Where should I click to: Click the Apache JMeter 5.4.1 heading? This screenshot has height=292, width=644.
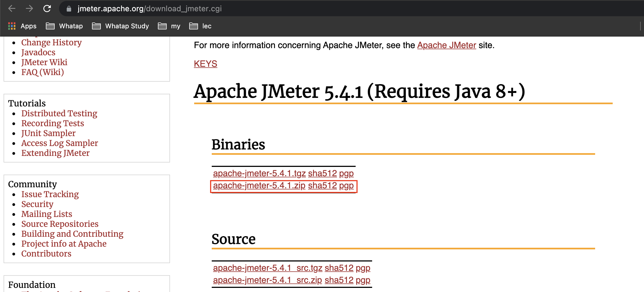point(359,92)
